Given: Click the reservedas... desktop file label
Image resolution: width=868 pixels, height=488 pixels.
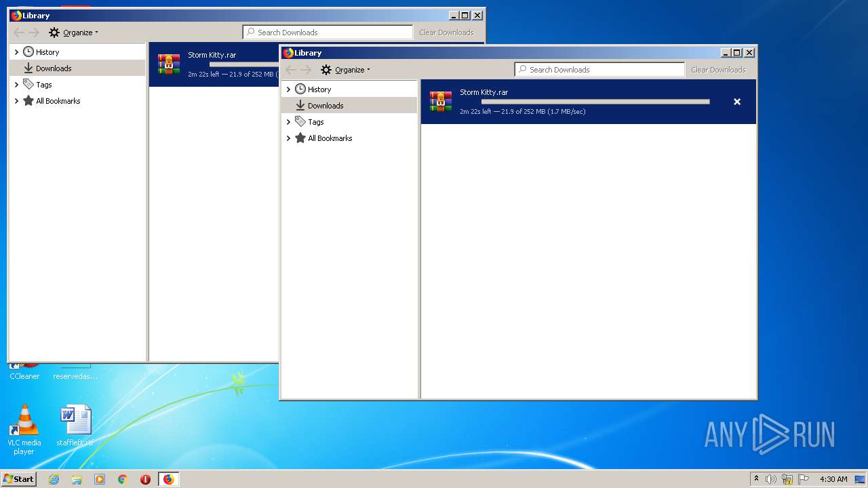Looking at the screenshot, I should pyautogui.click(x=75, y=376).
